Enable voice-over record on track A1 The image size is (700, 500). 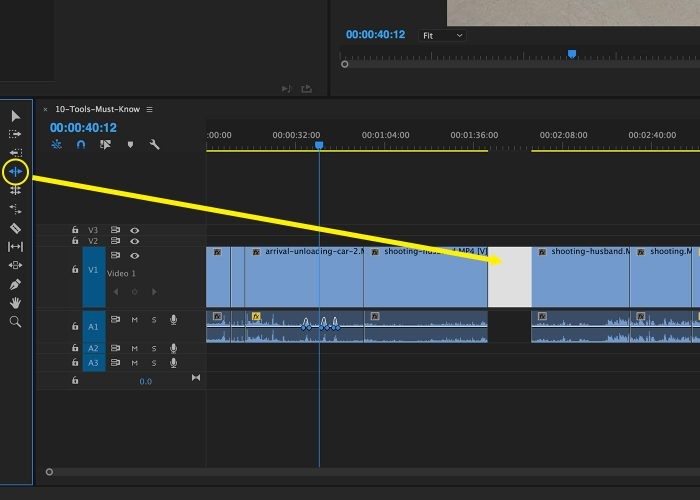tap(173, 320)
